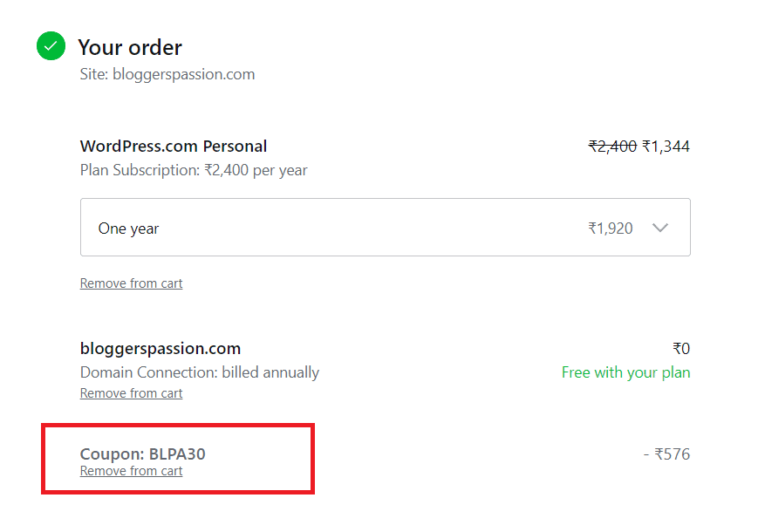Click the green order confirmation checkmark
758x532 pixels.
coord(50,45)
